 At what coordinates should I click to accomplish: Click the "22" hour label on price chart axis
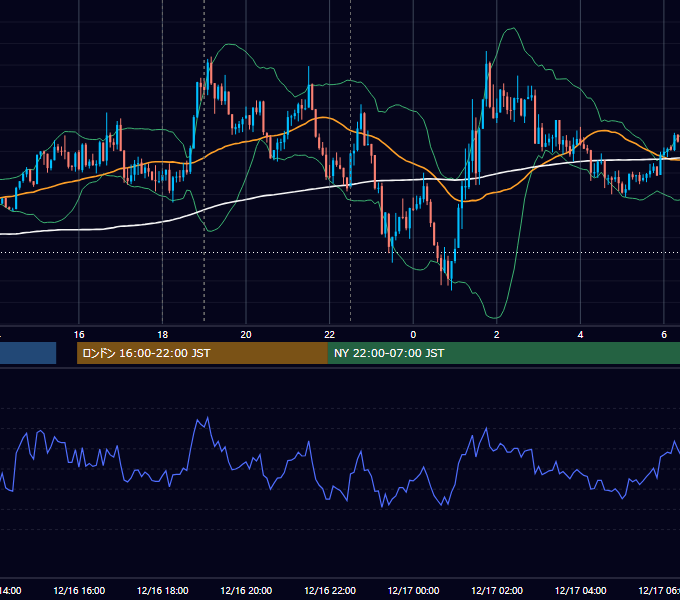coord(330,335)
